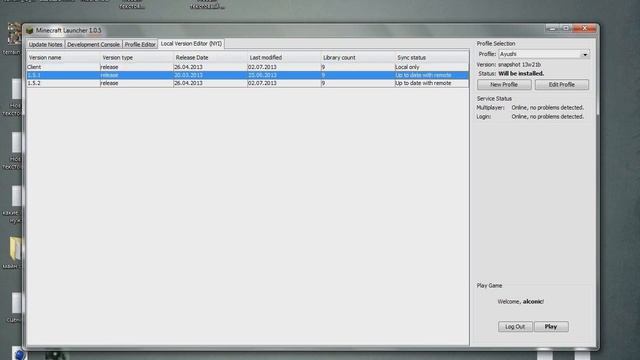Switch to the Update Notes tab

[x=45, y=44]
